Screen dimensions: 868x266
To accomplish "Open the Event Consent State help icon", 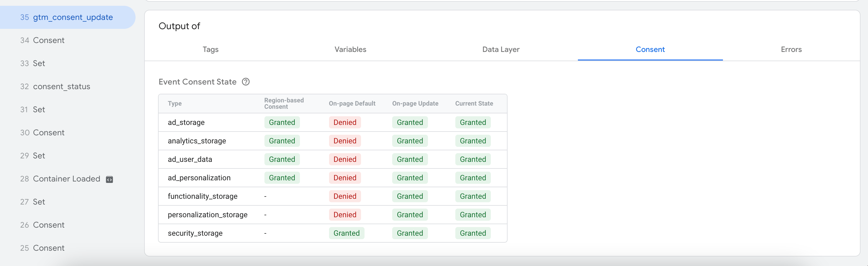I will (246, 82).
